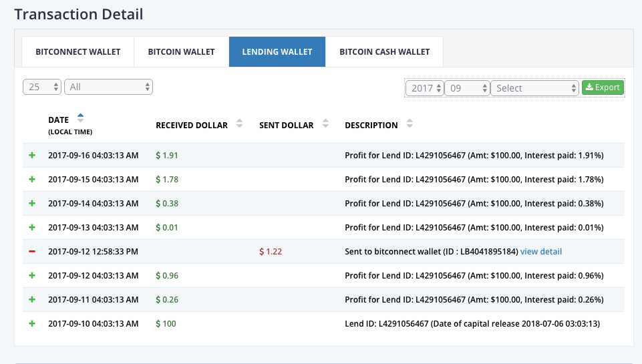
Task: Open the rows-per-page dropdown showing 25
Action: pyautogui.click(x=42, y=87)
